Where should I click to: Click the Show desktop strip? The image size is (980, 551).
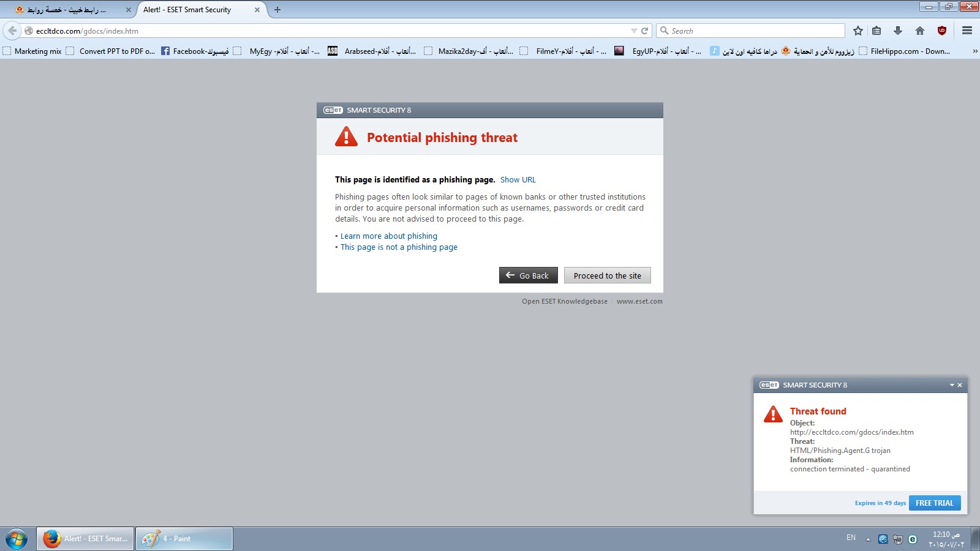click(975, 539)
